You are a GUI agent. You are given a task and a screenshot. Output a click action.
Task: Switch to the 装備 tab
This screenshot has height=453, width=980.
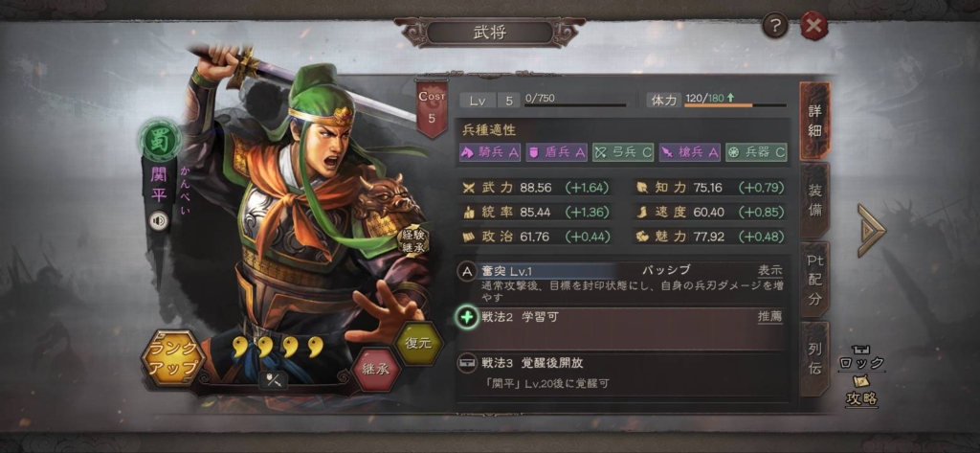click(815, 200)
